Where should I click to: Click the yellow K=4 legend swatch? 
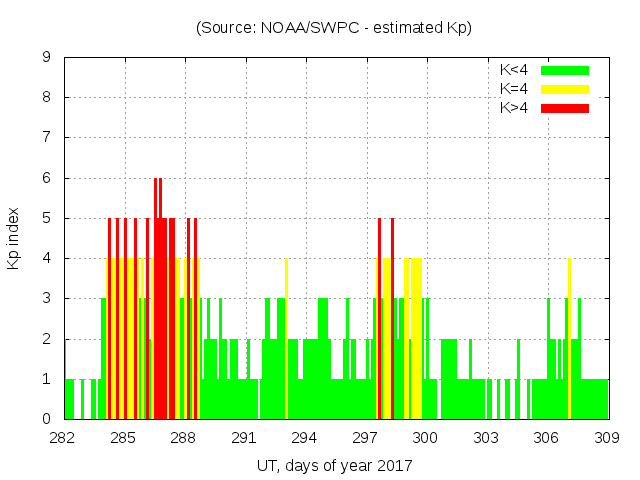[x=565, y=89]
